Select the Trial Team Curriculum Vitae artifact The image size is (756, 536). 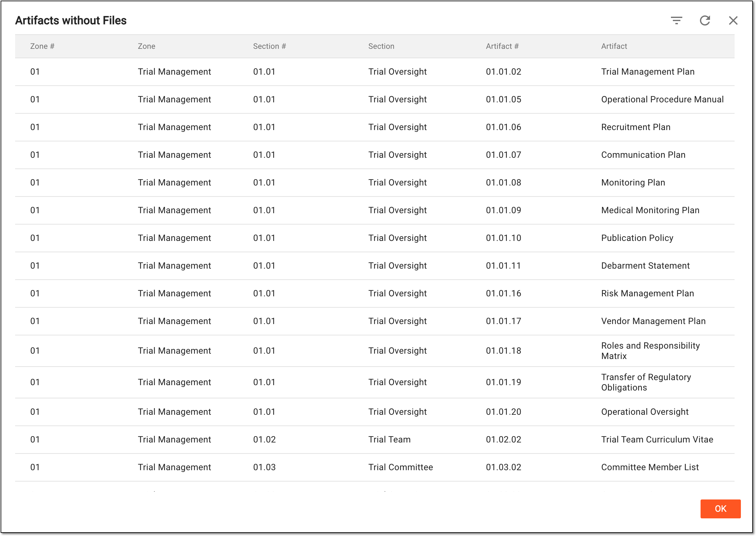(657, 439)
